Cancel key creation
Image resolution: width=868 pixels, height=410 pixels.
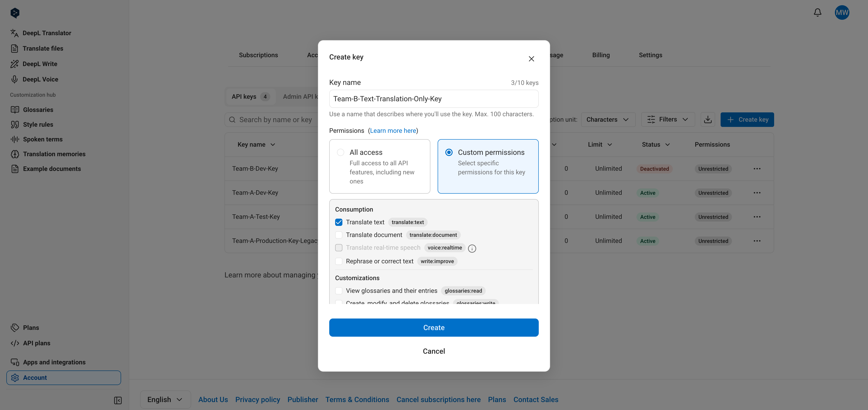pyautogui.click(x=434, y=351)
